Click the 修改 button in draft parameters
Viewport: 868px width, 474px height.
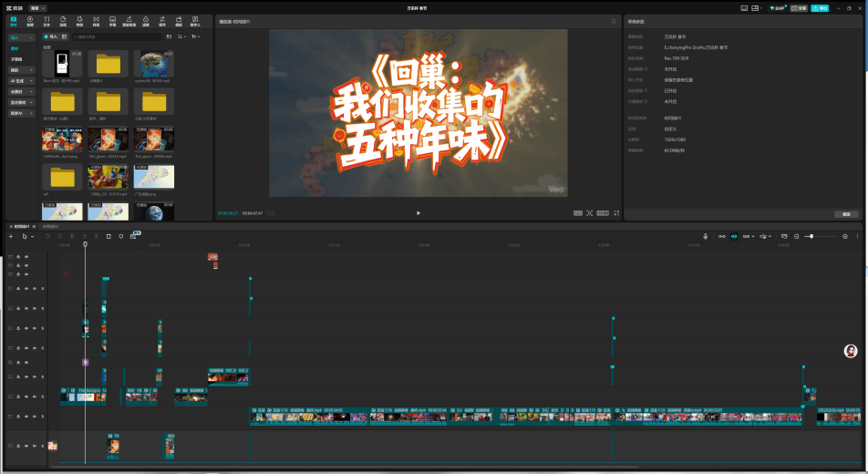[x=846, y=214]
